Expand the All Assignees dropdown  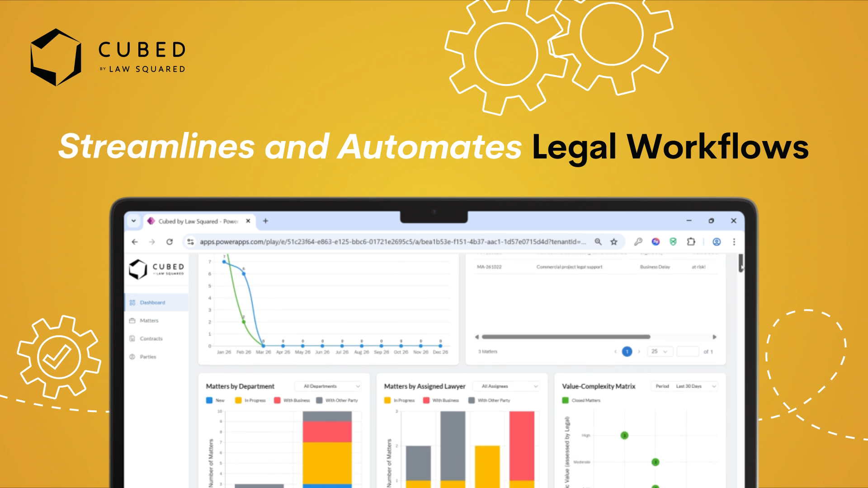point(506,386)
